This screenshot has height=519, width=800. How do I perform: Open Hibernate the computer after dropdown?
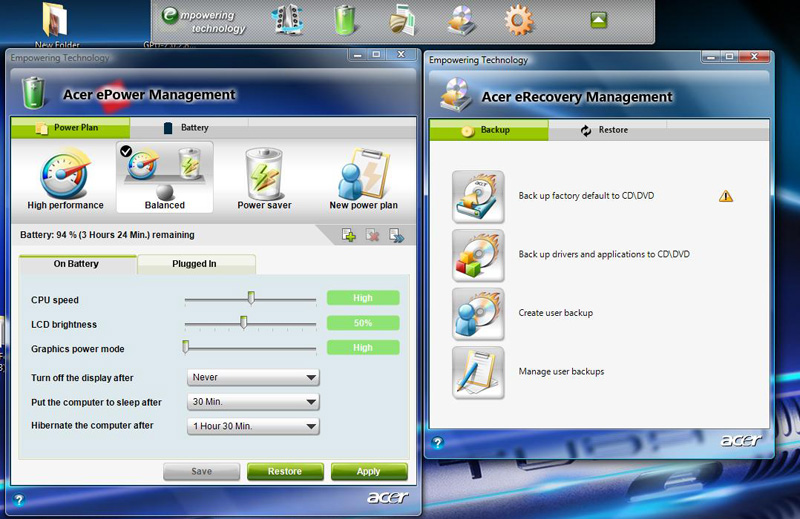[253, 426]
